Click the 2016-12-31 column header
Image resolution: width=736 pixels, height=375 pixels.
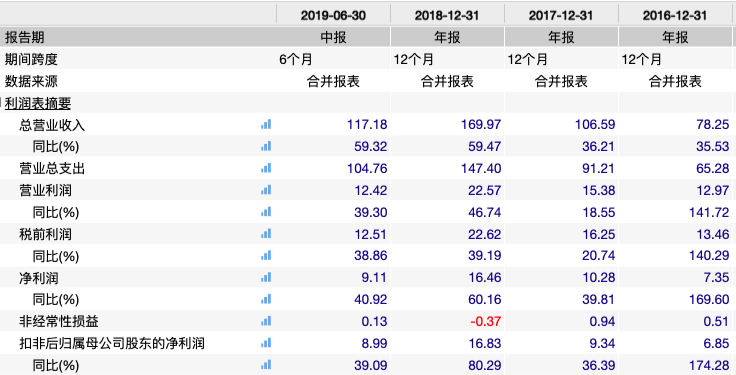(x=675, y=15)
